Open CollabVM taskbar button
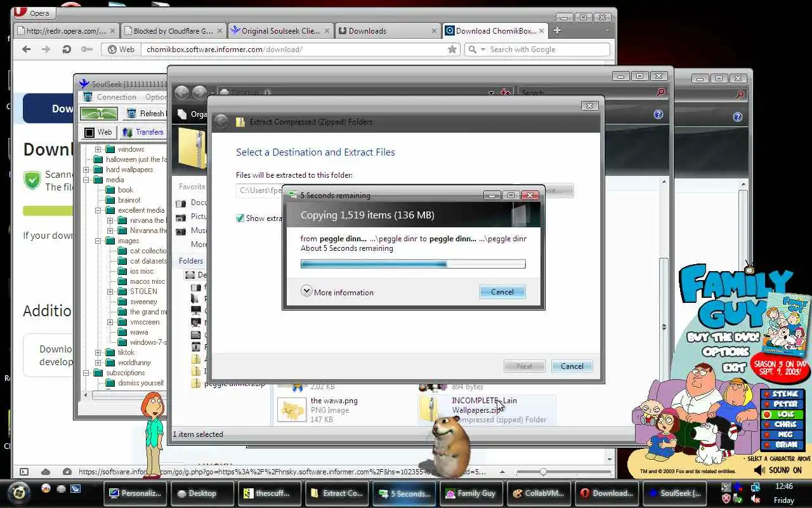This screenshot has width=812, height=508. point(539,493)
